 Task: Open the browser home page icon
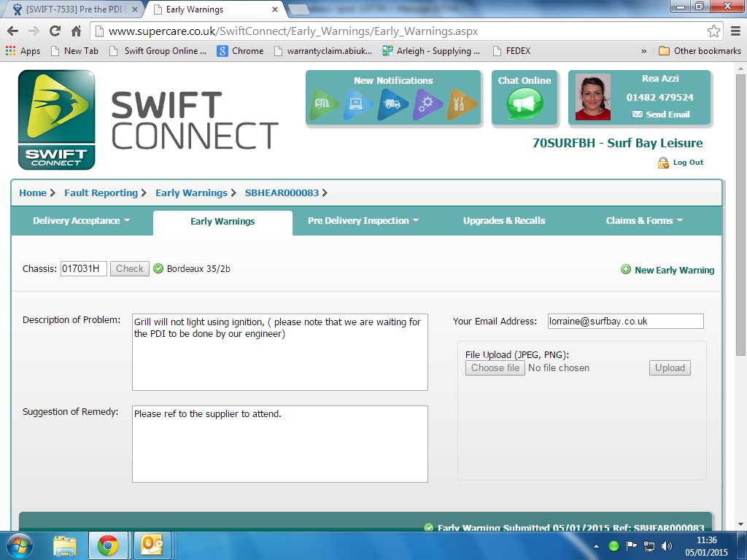click(x=76, y=31)
